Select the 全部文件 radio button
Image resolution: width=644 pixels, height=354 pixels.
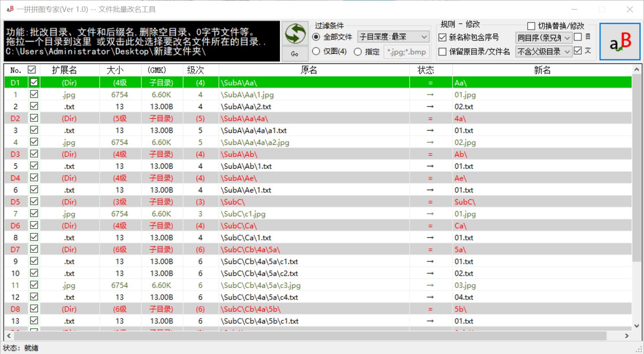click(316, 37)
